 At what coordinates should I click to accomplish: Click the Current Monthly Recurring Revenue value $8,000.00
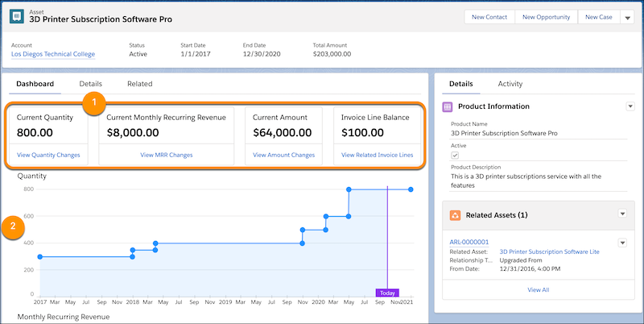(133, 133)
